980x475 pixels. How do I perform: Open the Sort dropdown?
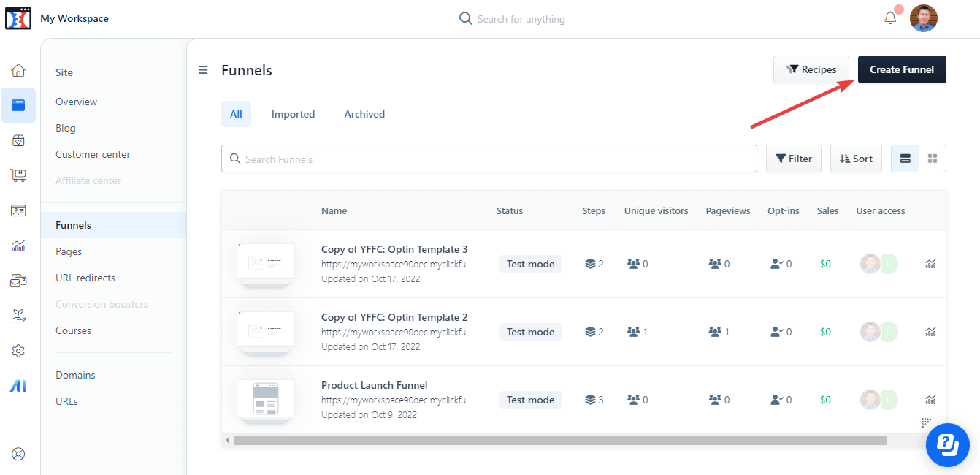856,159
